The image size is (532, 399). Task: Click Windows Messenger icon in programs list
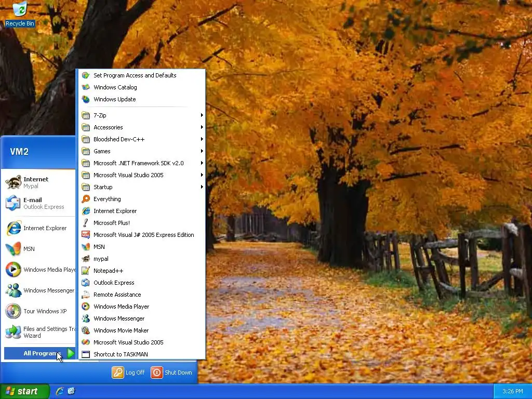coord(86,318)
